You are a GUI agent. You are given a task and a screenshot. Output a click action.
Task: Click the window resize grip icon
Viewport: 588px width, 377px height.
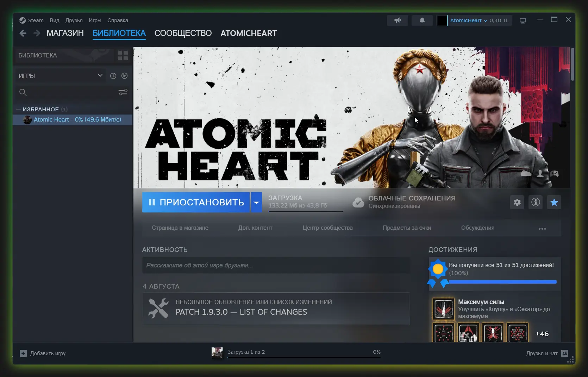coord(571,360)
